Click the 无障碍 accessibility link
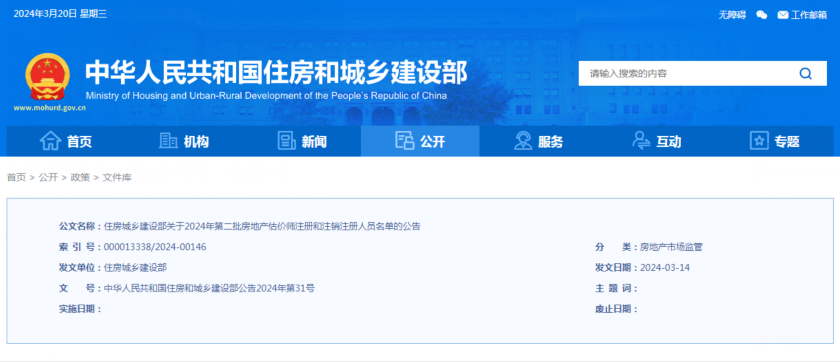Screen dimensions: 840x362 coord(732,15)
